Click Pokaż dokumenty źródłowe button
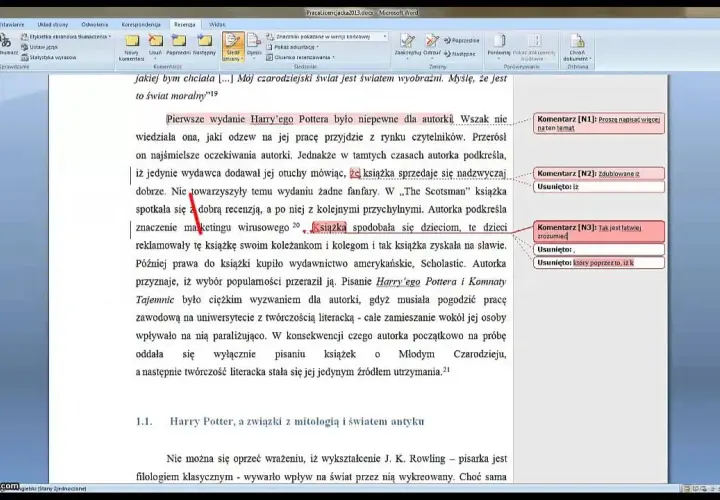The width and height of the screenshot is (720, 500). point(534,48)
